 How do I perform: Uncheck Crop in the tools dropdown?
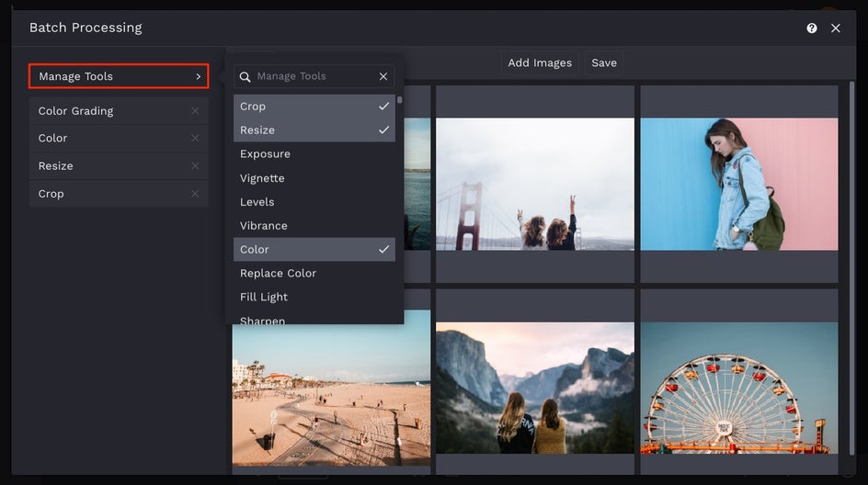tap(314, 107)
